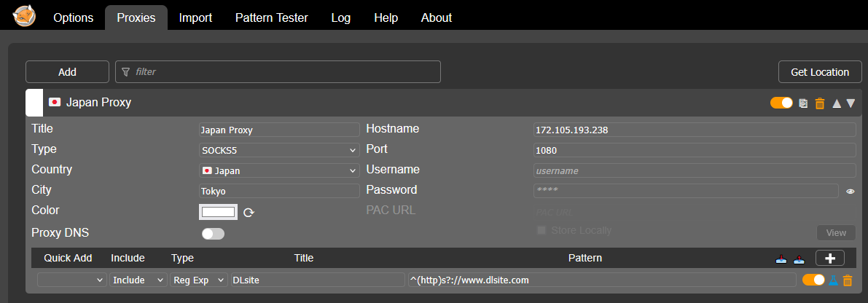Open the Help tab
Image resolution: width=868 pixels, height=303 pixels.
(x=386, y=17)
